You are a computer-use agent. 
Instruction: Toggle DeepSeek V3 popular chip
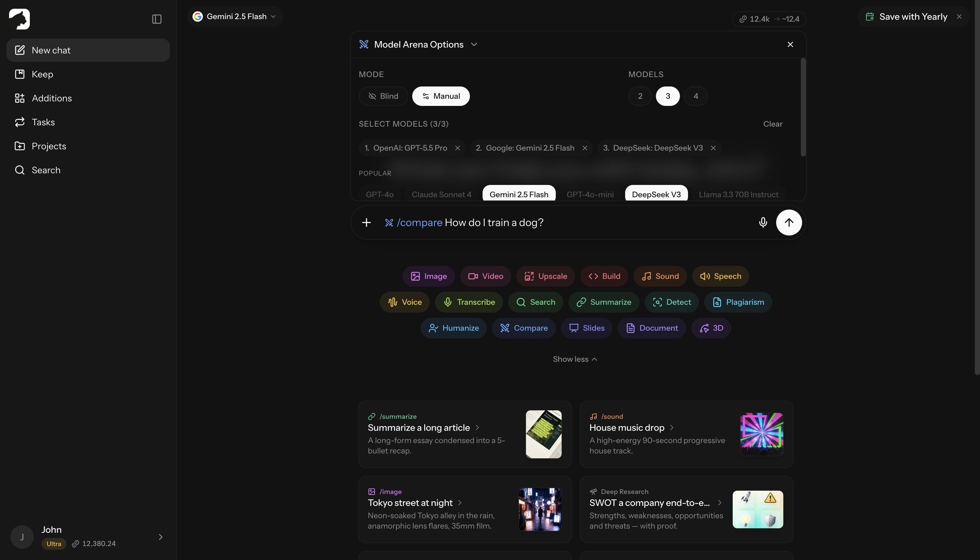tap(656, 193)
